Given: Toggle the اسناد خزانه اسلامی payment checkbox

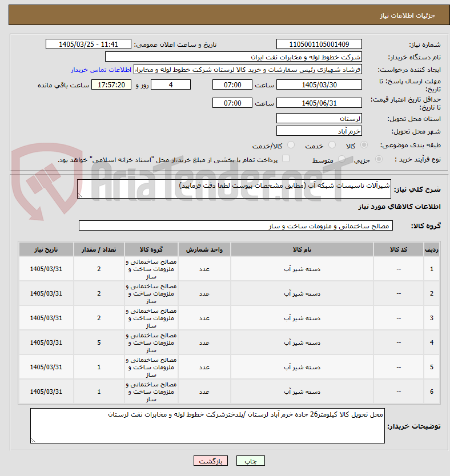Looking at the screenshot, I should pyautogui.click(x=286, y=159).
